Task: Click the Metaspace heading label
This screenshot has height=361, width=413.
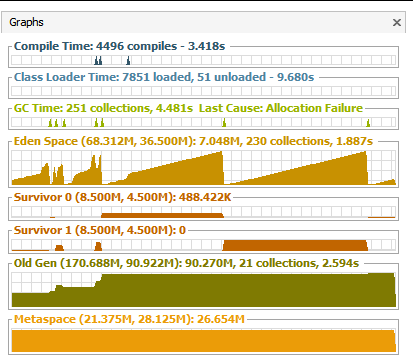Action: pos(129,319)
